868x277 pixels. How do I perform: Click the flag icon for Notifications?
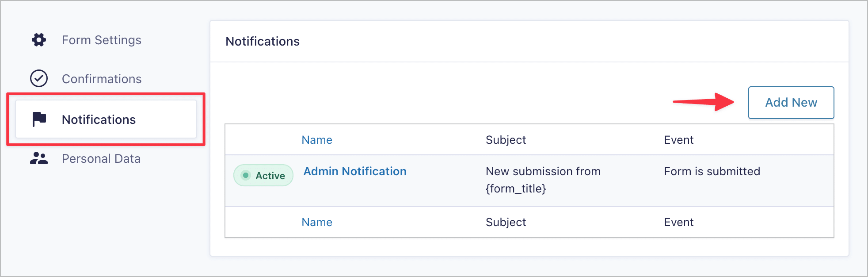[x=39, y=119]
